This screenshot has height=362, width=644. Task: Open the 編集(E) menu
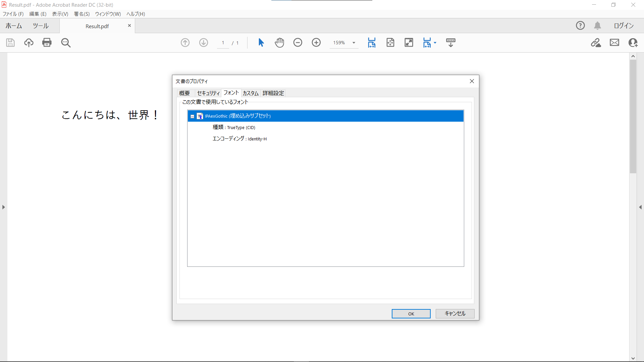pyautogui.click(x=38, y=14)
